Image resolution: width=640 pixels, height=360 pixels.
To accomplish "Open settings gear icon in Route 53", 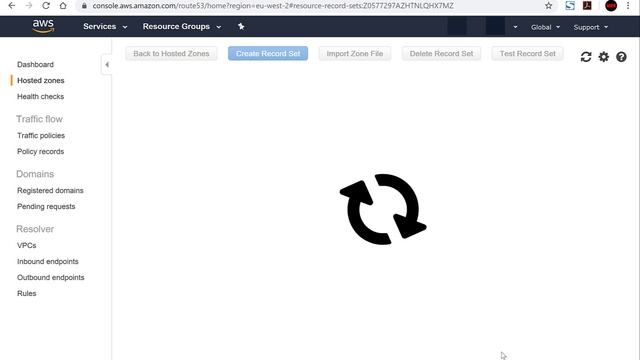I will click(x=603, y=57).
